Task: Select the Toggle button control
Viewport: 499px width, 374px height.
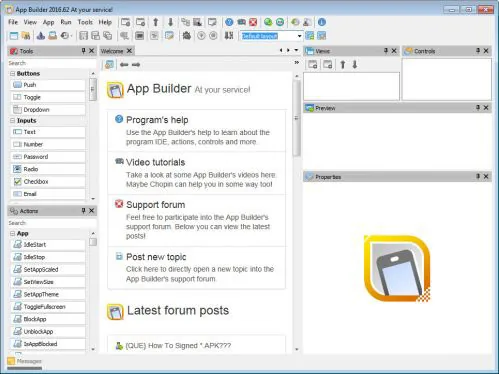Action: 48,97
